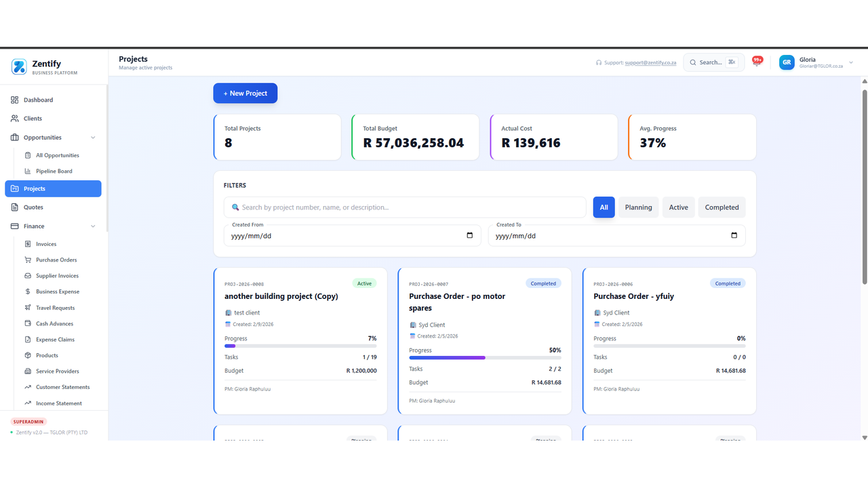
Task: Open Pipeline Board chart icon
Action: tap(28, 171)
